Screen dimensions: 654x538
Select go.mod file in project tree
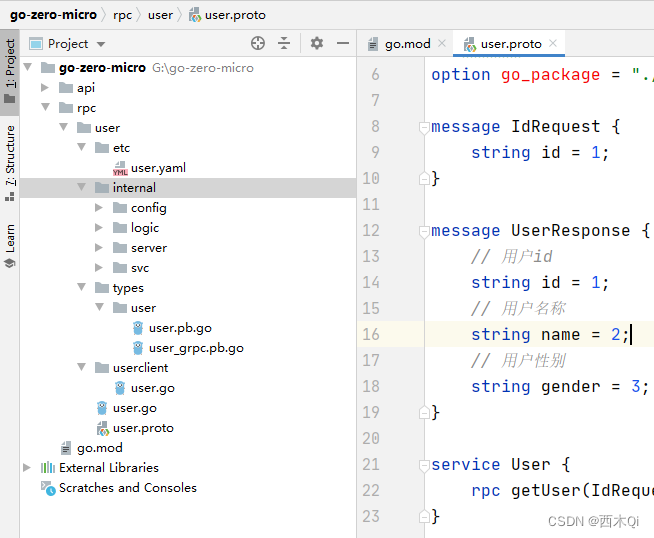coord(99,448)
